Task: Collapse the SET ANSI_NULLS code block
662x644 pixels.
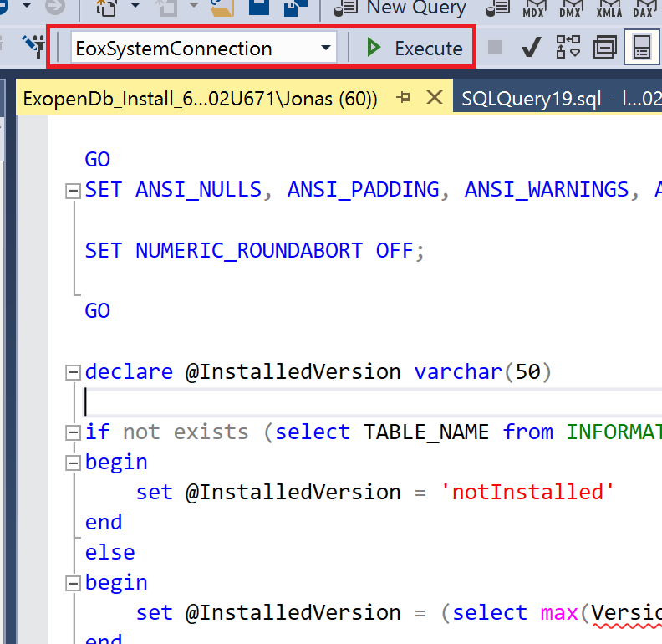Action: pos(73,191)
